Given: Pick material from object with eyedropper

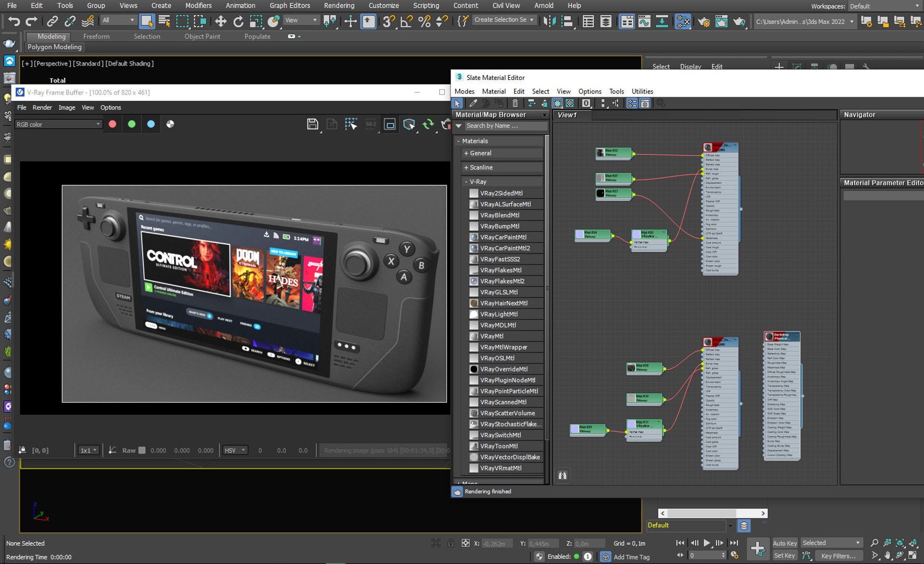Looking at the screenshot, I should coord(473,103).
